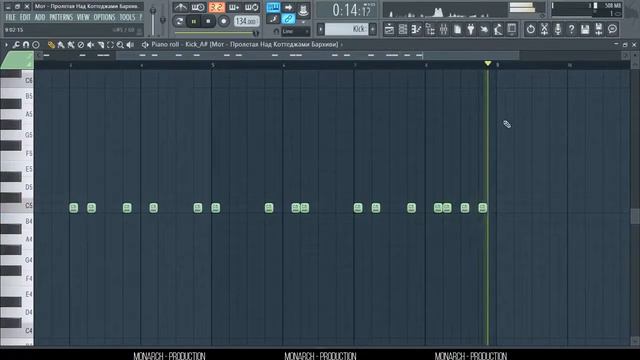Open the piano roll Tools wrench menu

(x=16, y=44)
